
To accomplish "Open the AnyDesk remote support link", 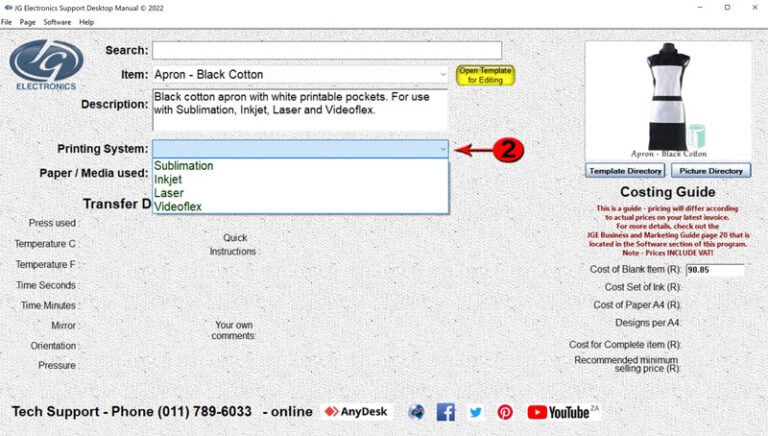I will click(358, 412).
